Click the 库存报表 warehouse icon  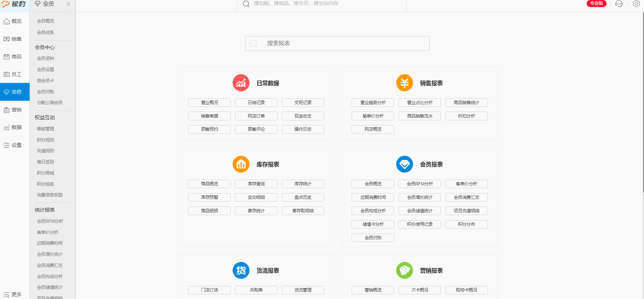pyautogui.click(x=241, y=164)
